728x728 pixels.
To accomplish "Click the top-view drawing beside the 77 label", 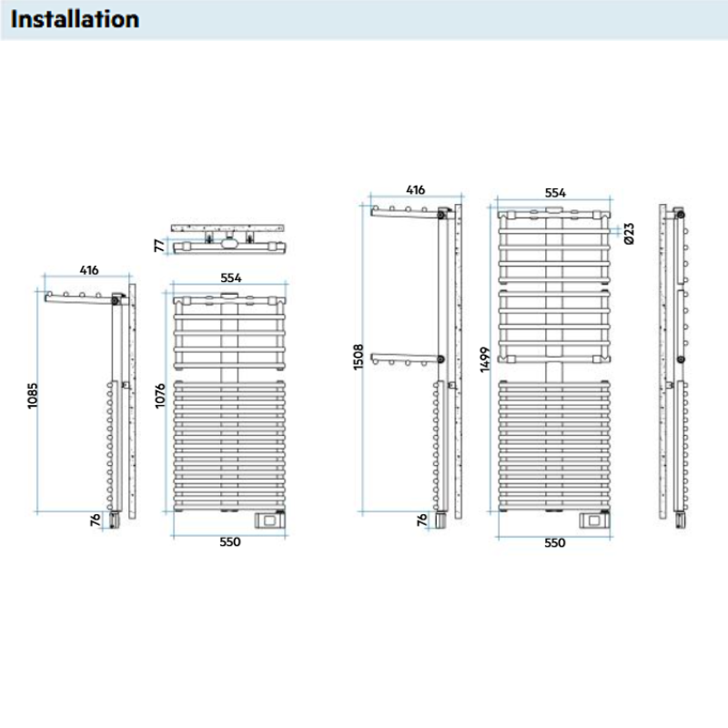I will [227, 236].
